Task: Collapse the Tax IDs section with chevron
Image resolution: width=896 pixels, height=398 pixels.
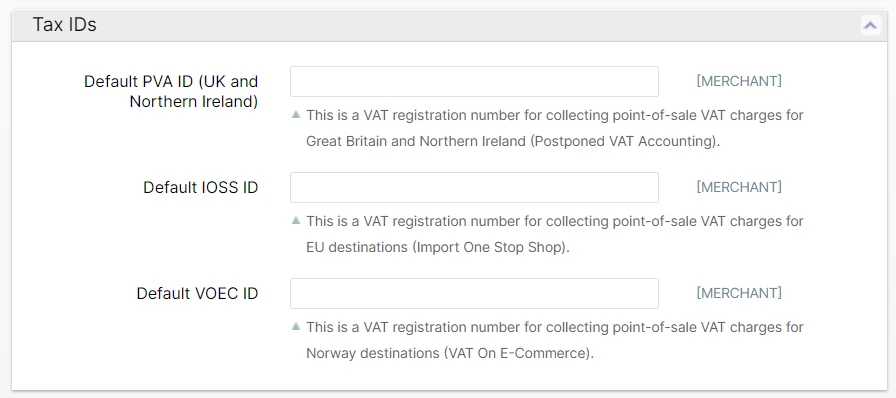Action: tap(870, 25)
